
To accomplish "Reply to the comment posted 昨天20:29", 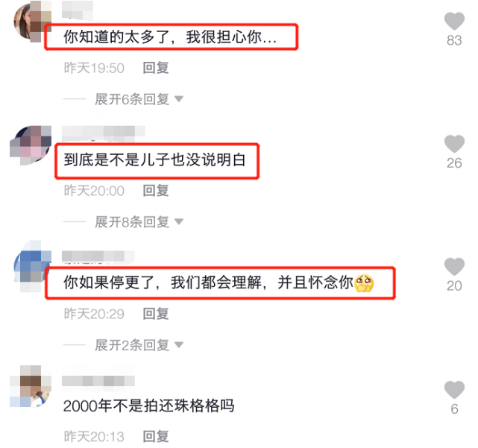I will point(156,314).
